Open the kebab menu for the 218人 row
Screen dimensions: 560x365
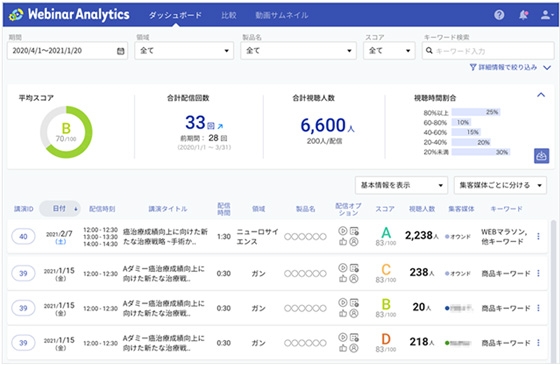[538, 342]
